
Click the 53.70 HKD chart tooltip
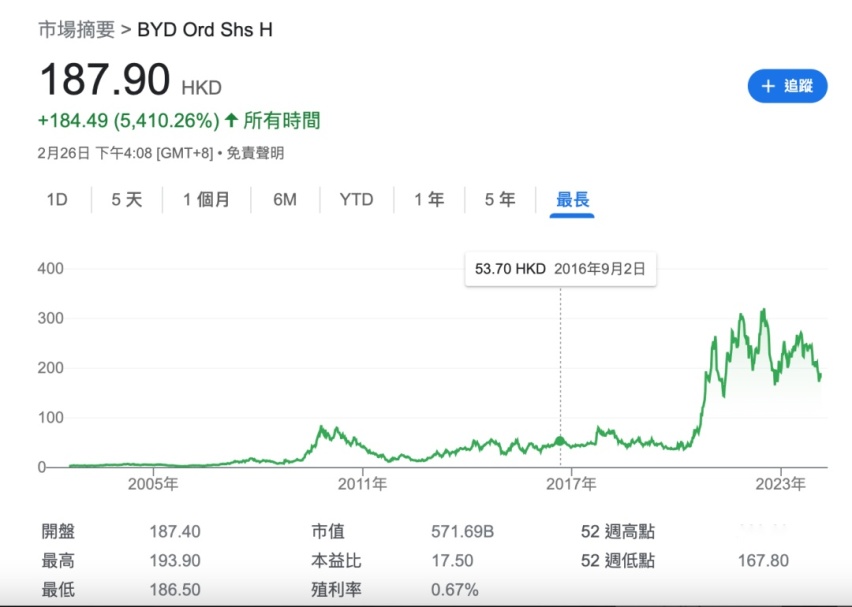click(560, 269)
